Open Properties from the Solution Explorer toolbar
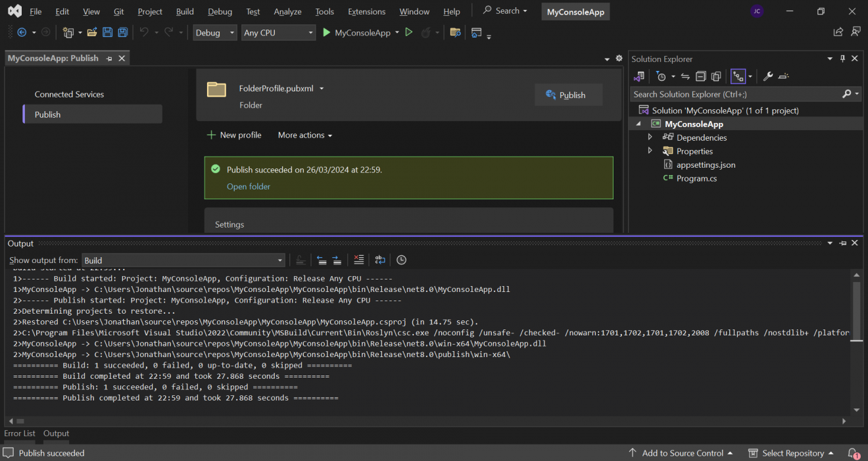Image resolution: width=868 pixels, height=461 pixels. 767,76
